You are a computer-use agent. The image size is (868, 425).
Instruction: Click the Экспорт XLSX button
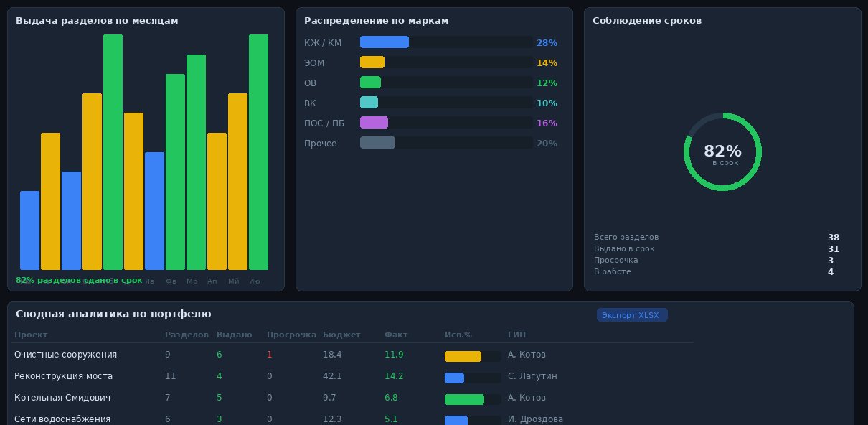632,315
